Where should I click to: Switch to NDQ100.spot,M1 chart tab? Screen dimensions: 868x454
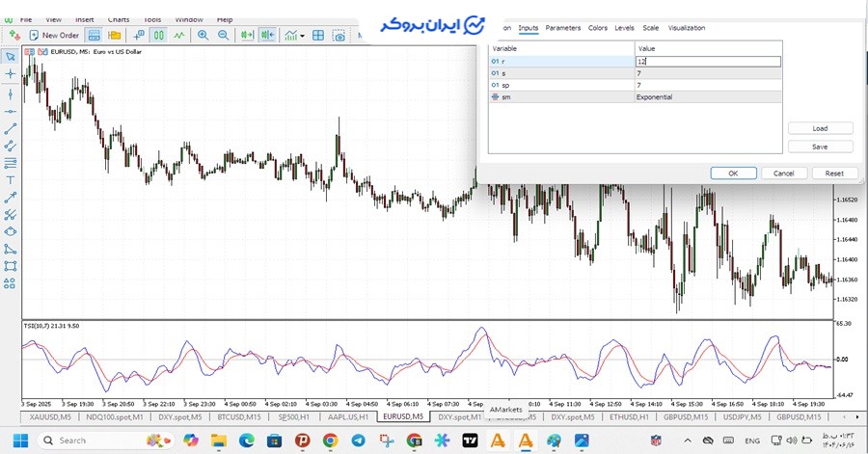click(115, 417)
